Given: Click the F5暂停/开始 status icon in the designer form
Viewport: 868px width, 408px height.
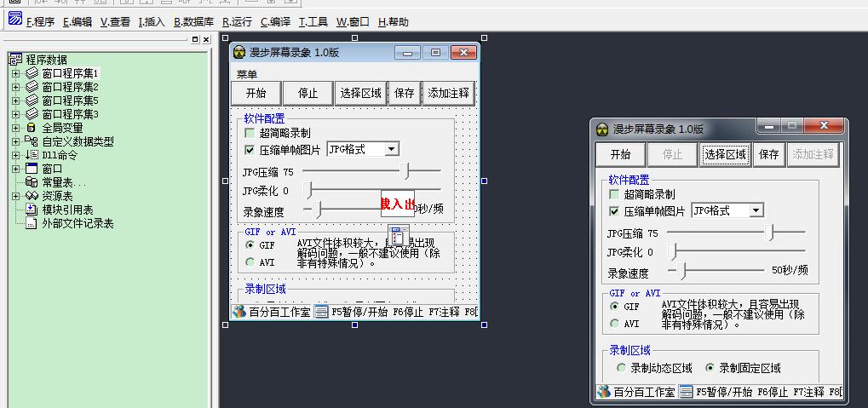Looking at the screenshot, I should pos(321,312).
